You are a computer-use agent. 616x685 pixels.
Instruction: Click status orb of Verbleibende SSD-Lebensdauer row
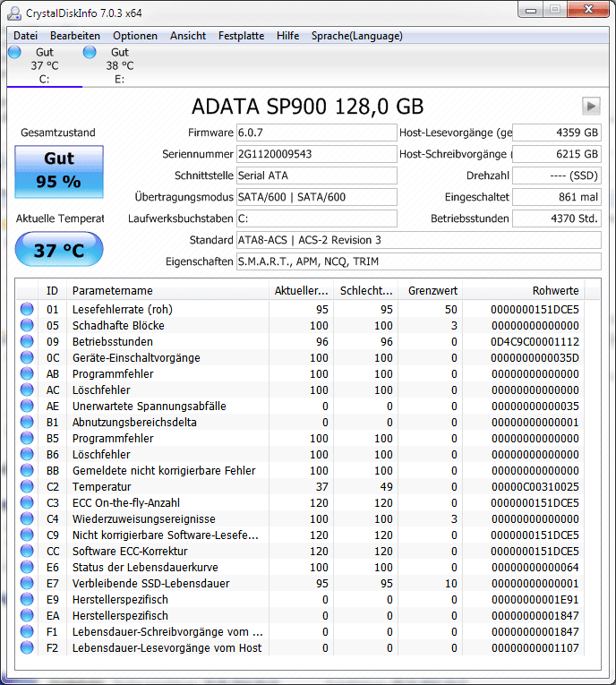click(x=27, y=583)
